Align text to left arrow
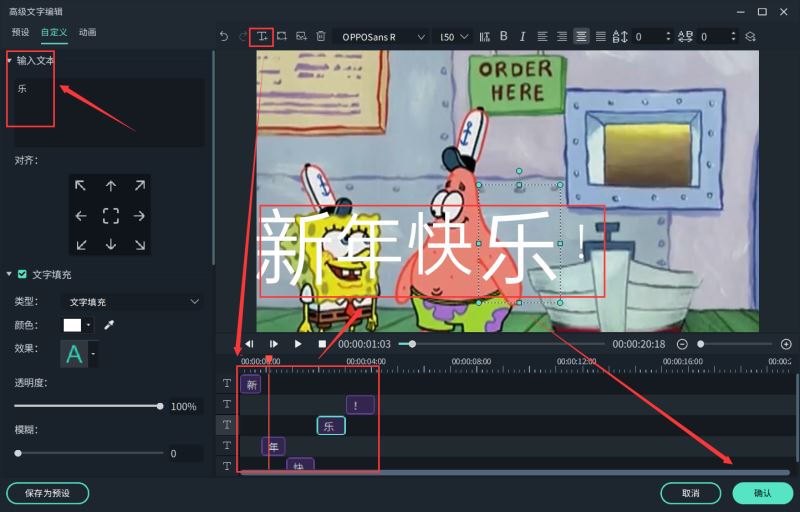Viewport: 800px width, 512px height. [x=81, y=216]
